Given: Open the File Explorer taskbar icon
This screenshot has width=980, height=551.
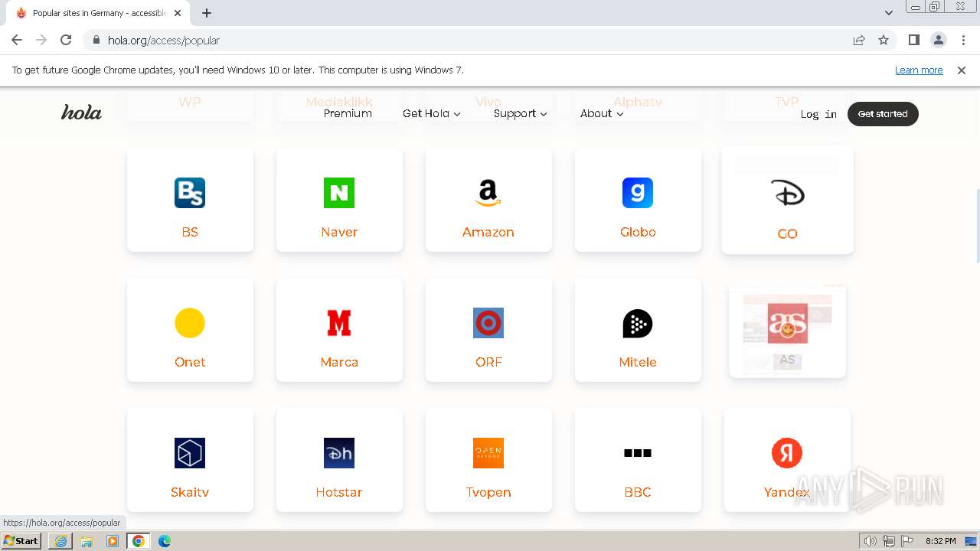Looking at the screenshot, I should [x=87, y=541].
